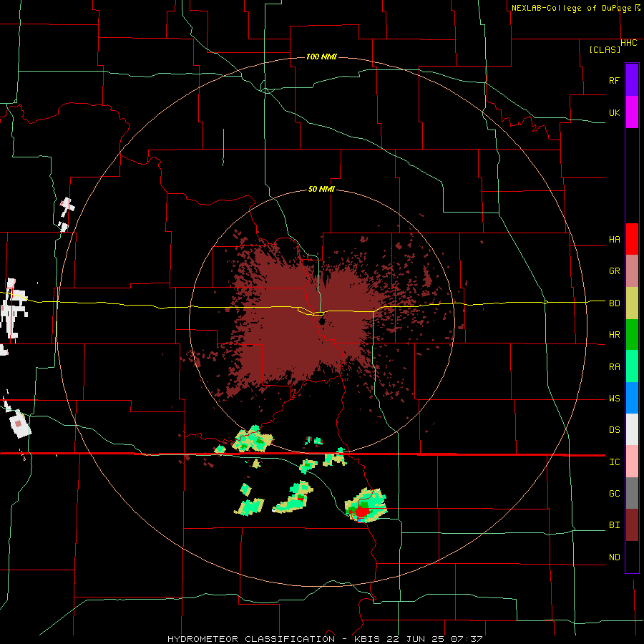Click the small black radar site dot at center
This screenshot has width=644, height=644.
tap(321, 320)
